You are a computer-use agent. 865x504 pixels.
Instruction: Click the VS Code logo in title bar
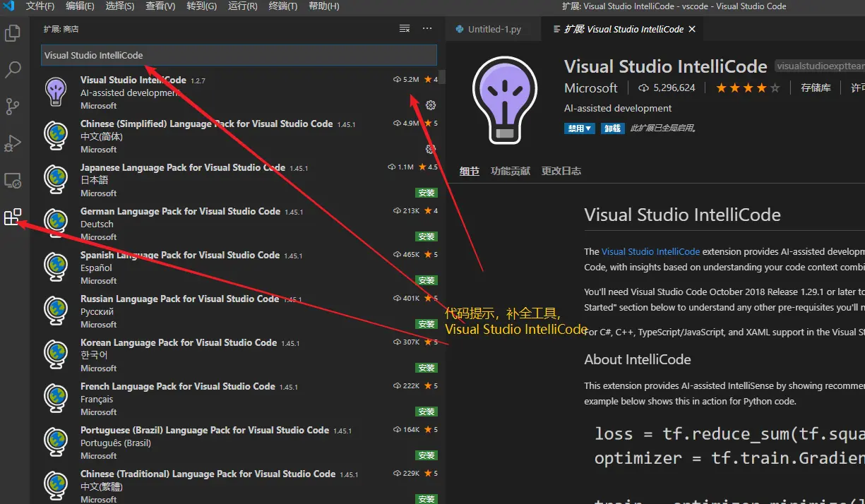(10, 6)
